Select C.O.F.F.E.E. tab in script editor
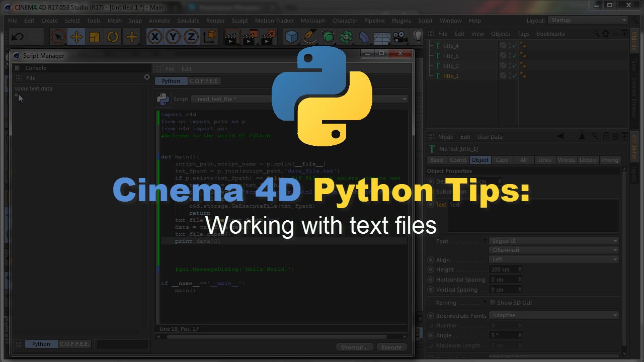 204,81
